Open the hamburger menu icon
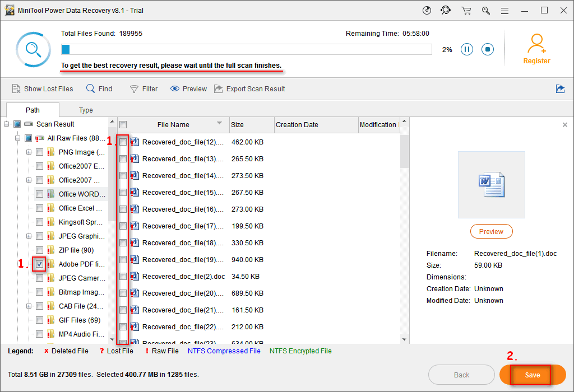The width and height of the screenshot is (574, 392). 505,11
